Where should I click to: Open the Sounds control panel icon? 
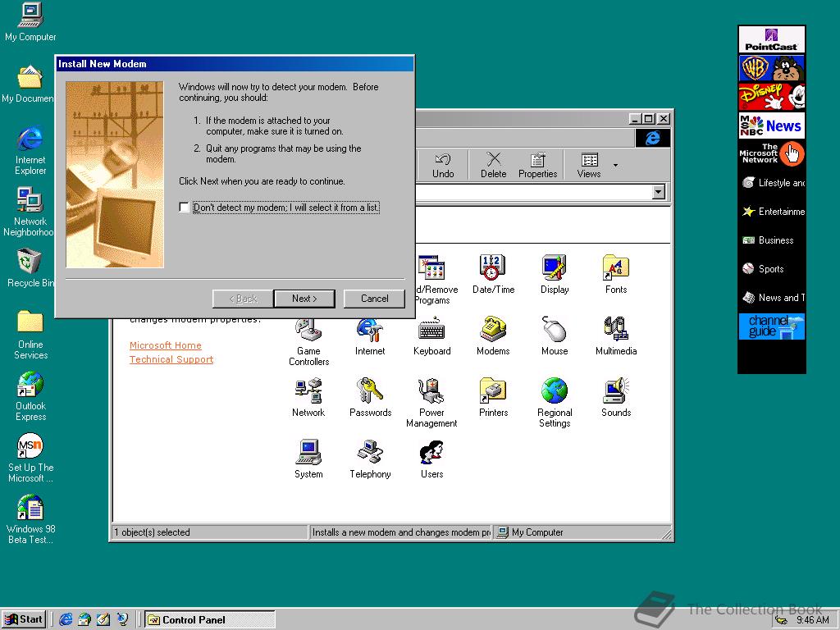coord(616,398)
